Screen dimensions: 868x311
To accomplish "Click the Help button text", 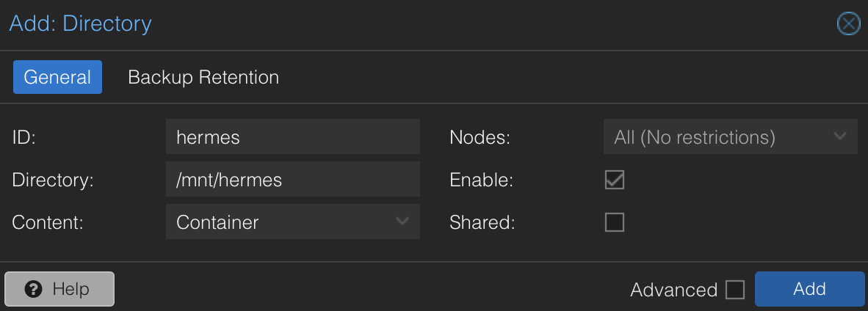I will pyautogui.click(x=71, y=289).
